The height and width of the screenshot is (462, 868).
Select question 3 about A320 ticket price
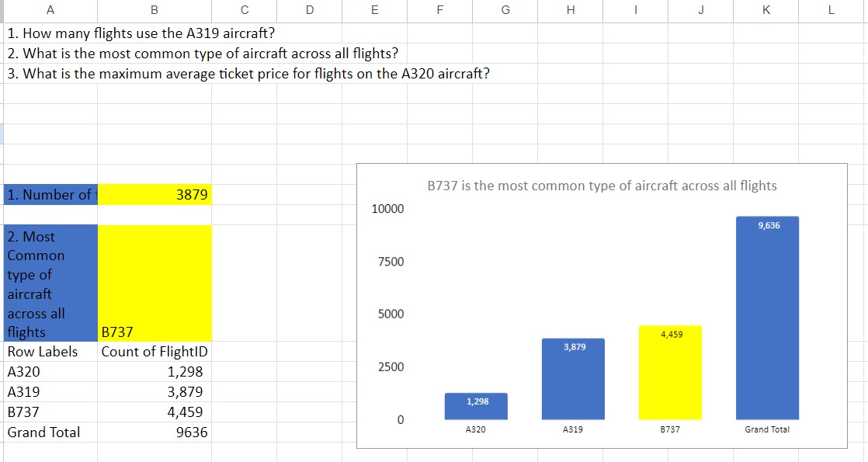click(248, 74)
